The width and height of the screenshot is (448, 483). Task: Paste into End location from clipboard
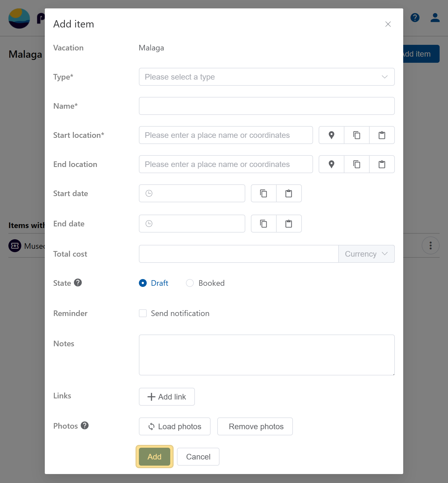tap(382, 164)
